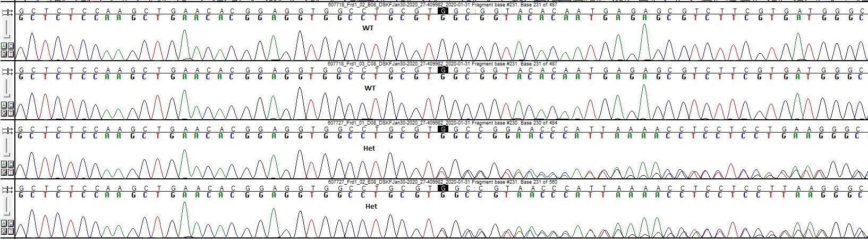Toggle the G channel on second trace

tap(4, 112)
